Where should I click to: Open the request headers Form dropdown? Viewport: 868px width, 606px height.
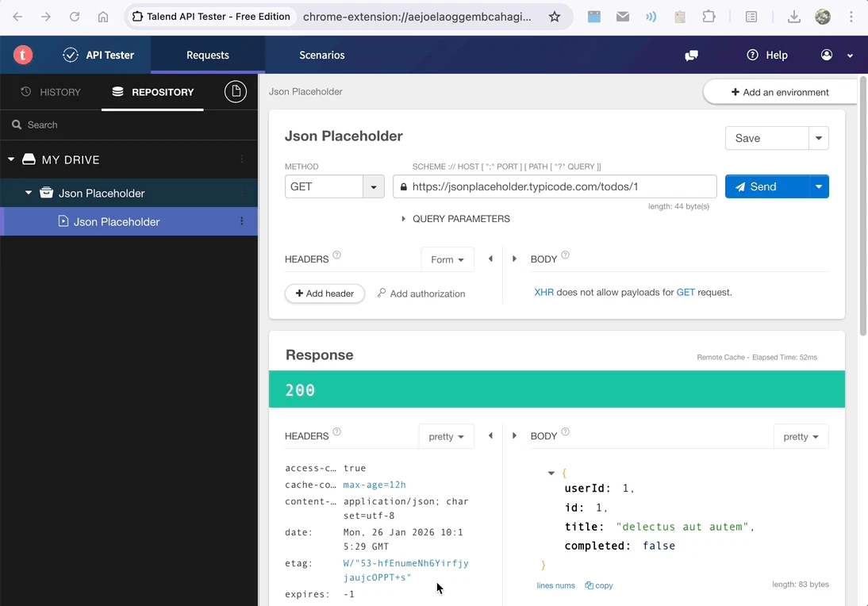pos(447,259)
